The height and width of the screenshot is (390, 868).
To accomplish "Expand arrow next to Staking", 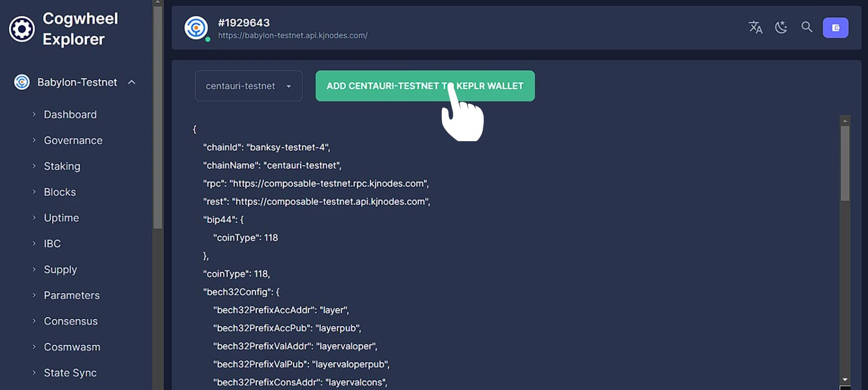I will [x=34, y=166].
